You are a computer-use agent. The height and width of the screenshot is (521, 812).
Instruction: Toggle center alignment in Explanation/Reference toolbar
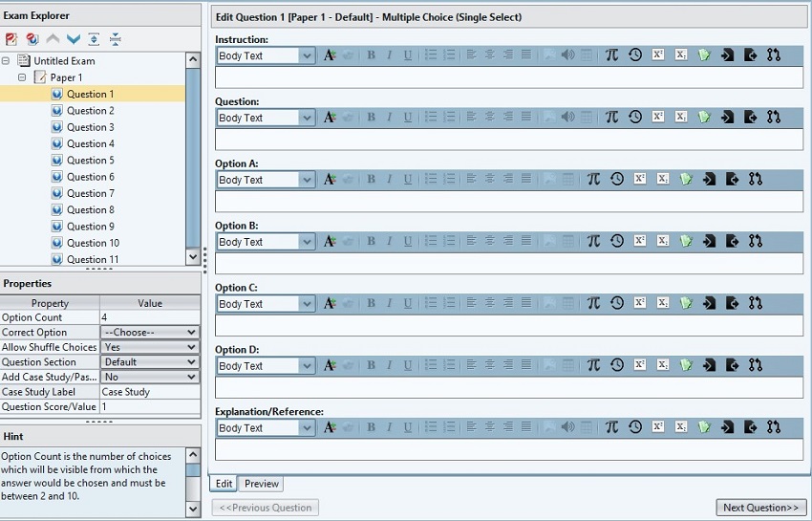pyautogui.click(x=489, y=426)
